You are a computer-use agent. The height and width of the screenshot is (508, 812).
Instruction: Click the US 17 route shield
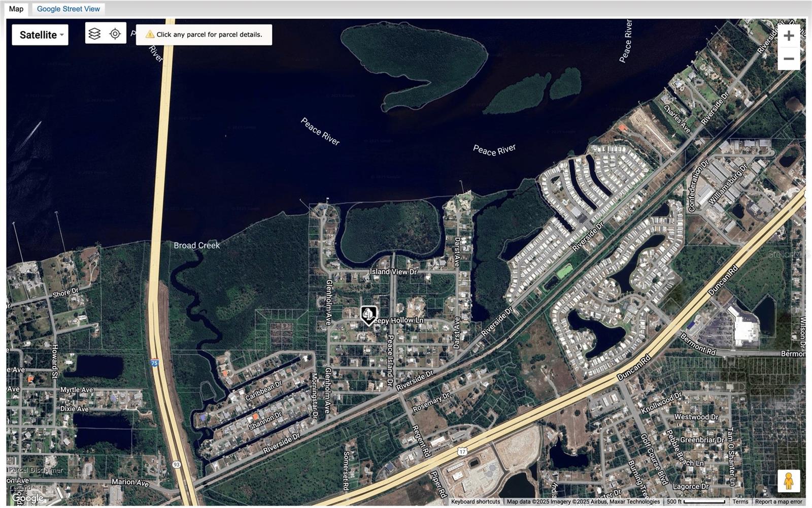coord(462,451)
